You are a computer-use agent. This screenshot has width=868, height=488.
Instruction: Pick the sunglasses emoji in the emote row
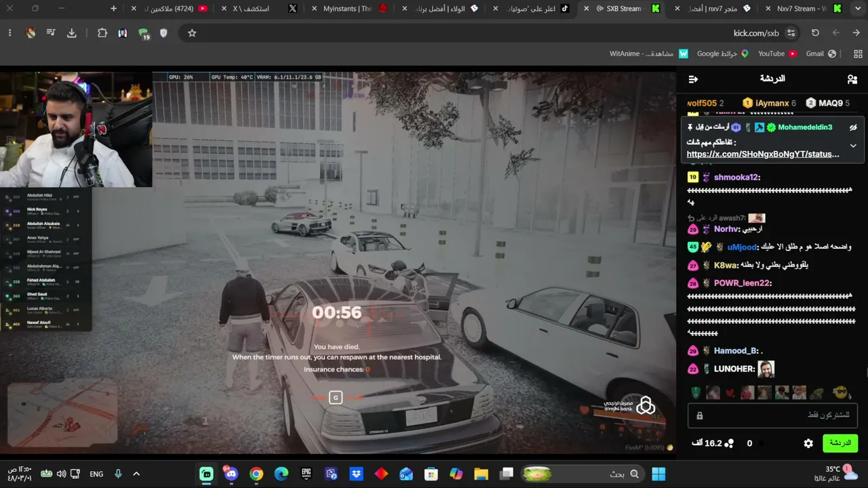coord(841,392)
